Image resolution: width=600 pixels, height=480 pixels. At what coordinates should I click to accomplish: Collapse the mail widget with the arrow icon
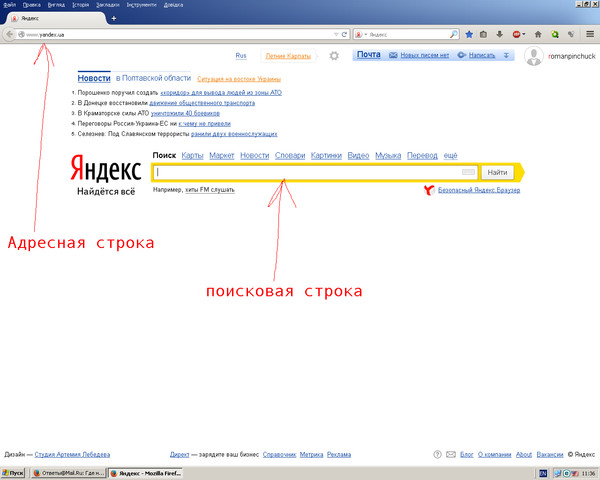[506, 56]
